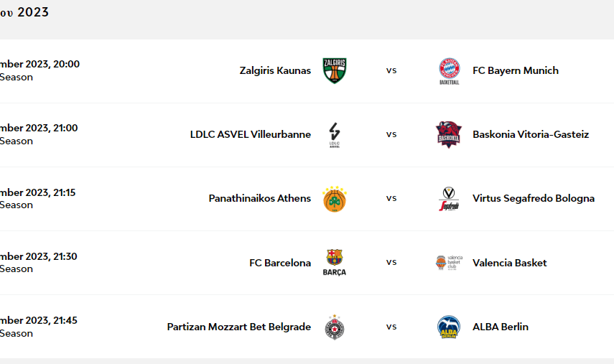614x364 pixels.
Task: Open Virtus Segafredo Bologna team link
Action: pos(533,198)
